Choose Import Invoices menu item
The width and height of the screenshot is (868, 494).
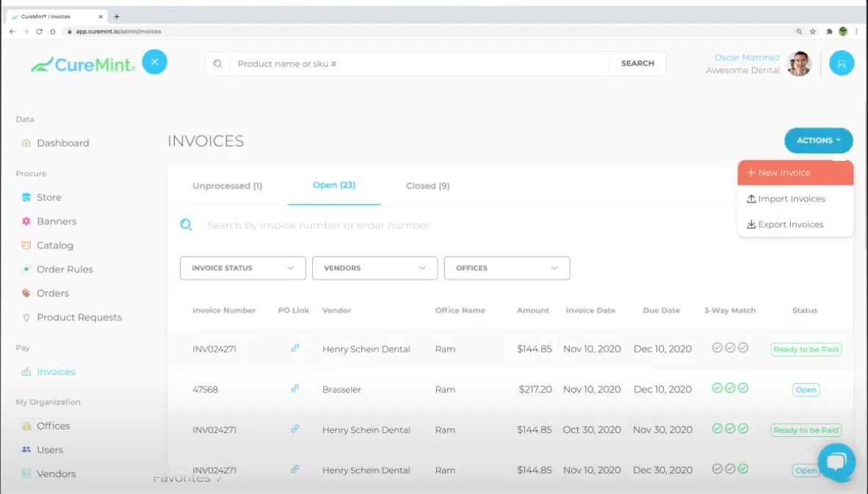[x=795, y=199]
